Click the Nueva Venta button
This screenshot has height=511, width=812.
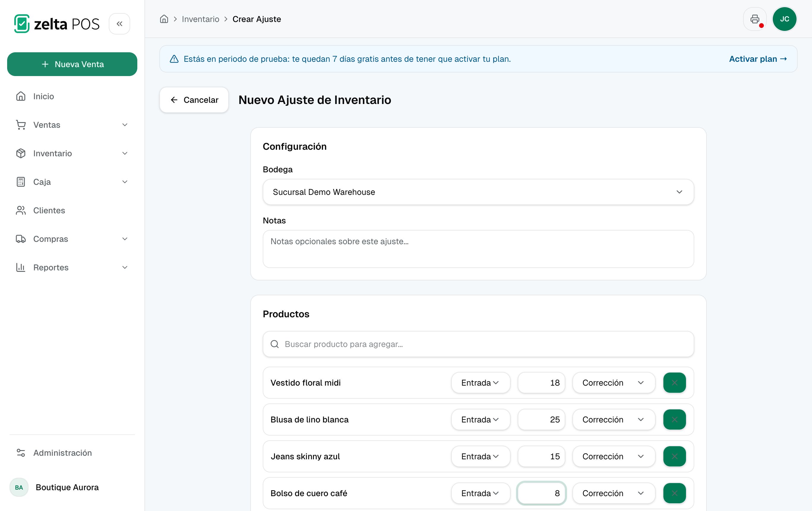click(72, 64)
